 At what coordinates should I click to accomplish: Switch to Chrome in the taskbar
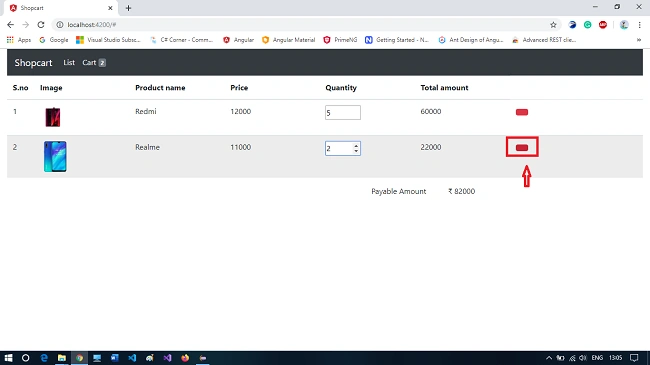click(79, 358)
